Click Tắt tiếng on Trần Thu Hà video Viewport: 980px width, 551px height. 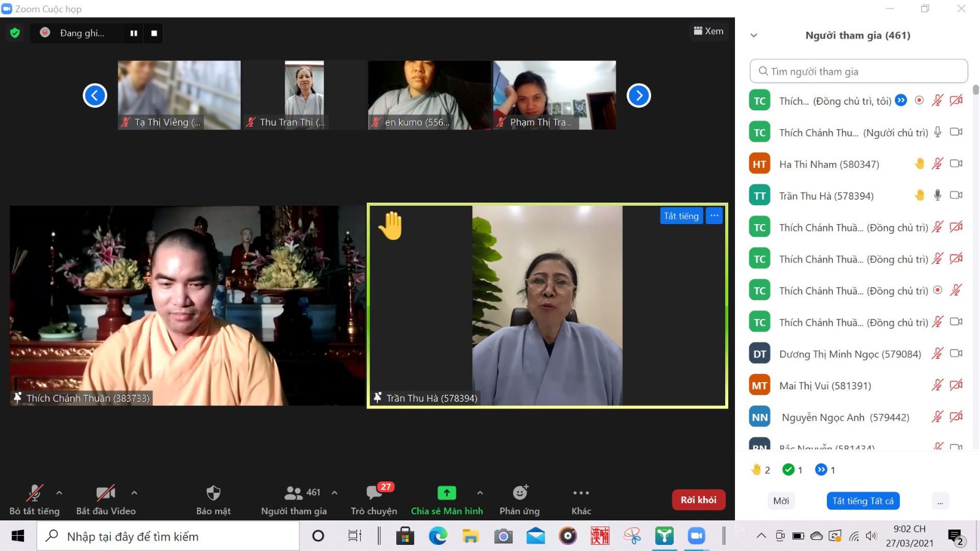[681, 216]
